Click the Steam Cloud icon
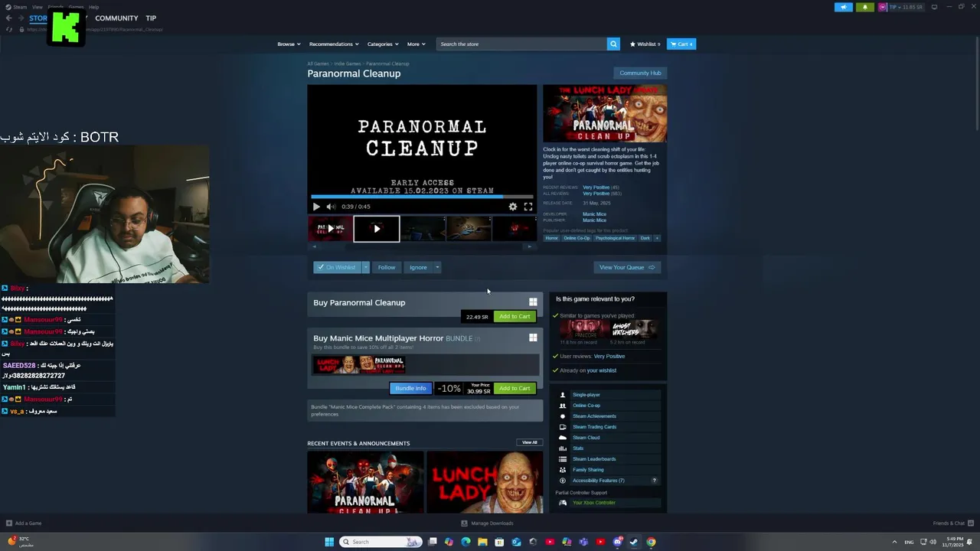The width and height of the screenshot is (980, 551). tap(563, 438)
